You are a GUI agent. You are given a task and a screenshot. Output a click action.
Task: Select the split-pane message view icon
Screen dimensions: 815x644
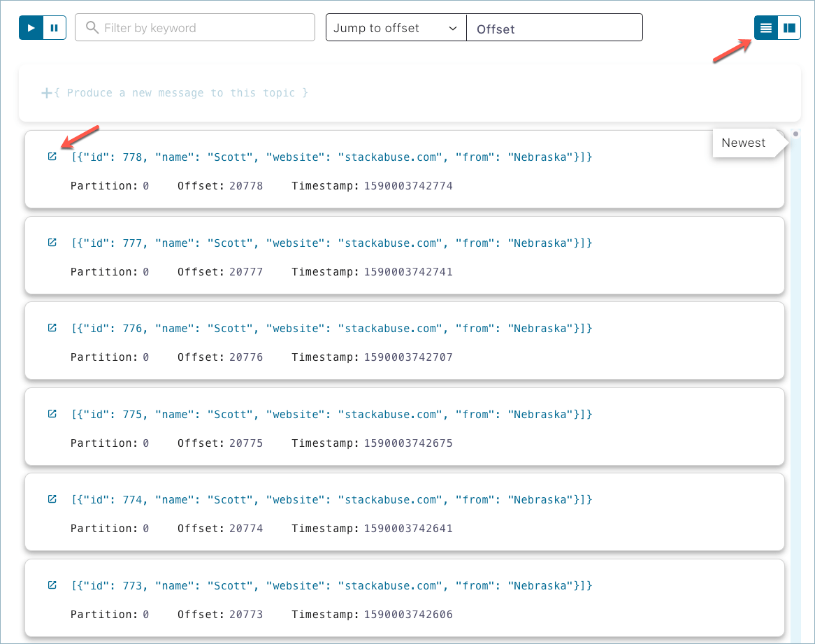790,27
